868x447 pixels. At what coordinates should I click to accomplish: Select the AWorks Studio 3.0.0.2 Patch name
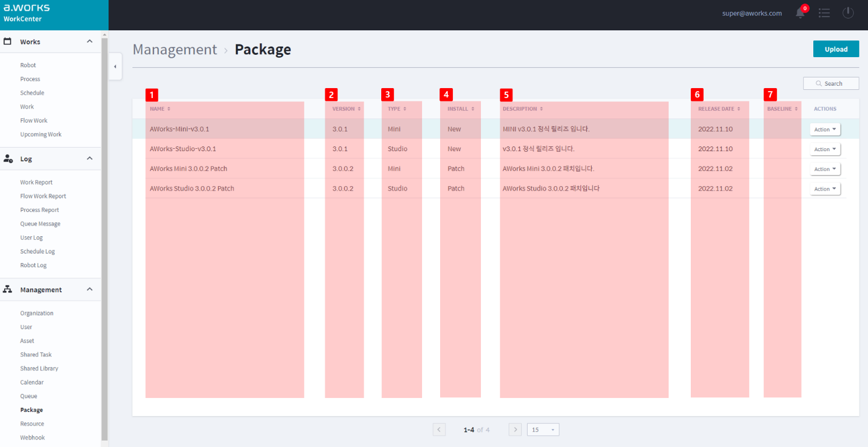pyautogui.click(x=192, y=188)
